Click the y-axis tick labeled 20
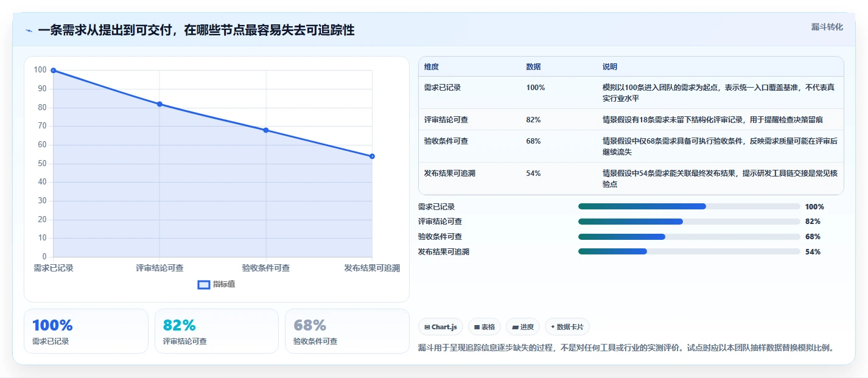This screenshot has height=378, width=868. 41,220
